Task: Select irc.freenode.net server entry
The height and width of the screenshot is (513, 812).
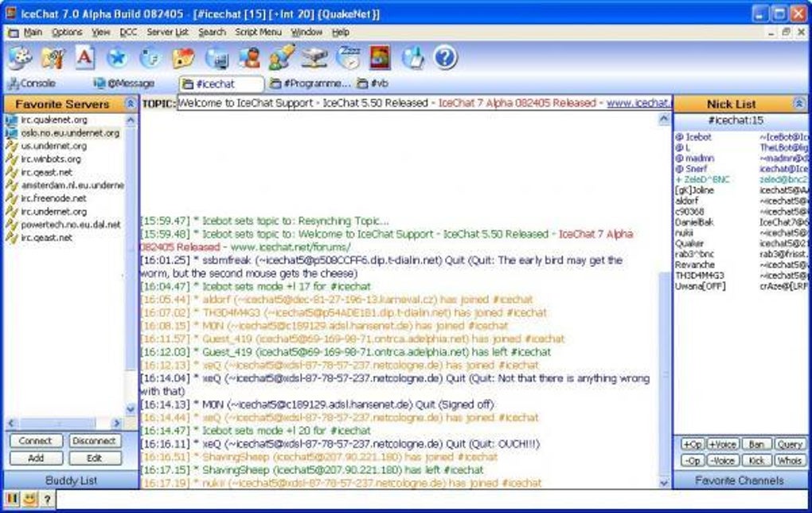Action: click(53, 198)
